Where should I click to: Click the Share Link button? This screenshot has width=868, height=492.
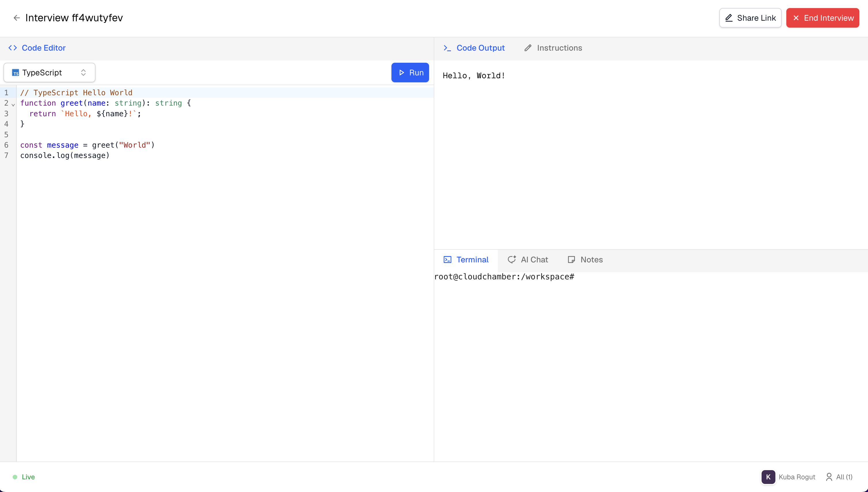coord(750,18)
